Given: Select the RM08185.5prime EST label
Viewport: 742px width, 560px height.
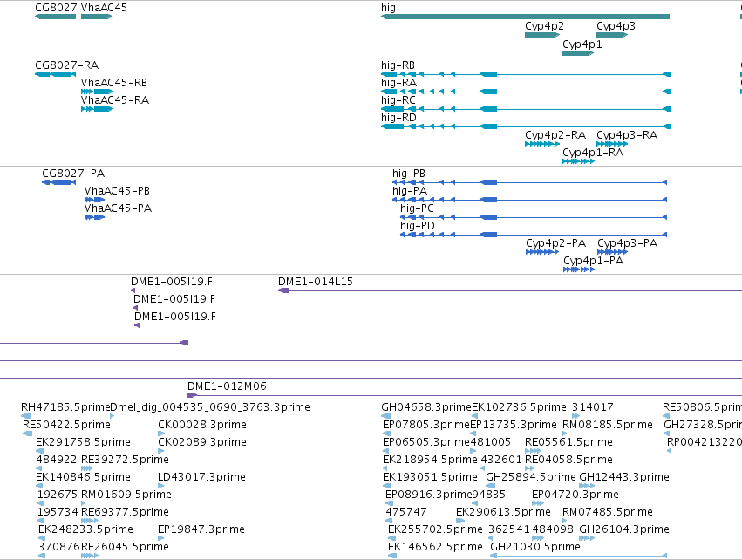Looking at the screenshot, I should 608,425.
